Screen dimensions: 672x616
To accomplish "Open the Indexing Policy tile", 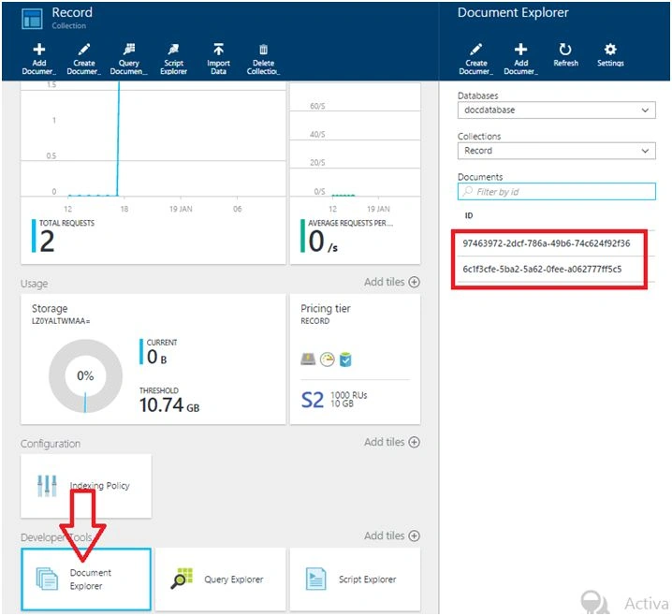I will click(86, 486).
